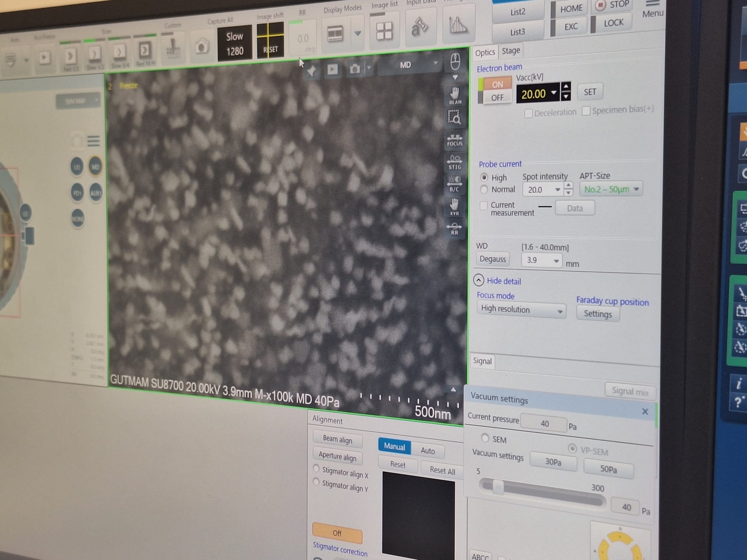
Task: Select Slow 1280 scan speed
Action: coord(235,44)
